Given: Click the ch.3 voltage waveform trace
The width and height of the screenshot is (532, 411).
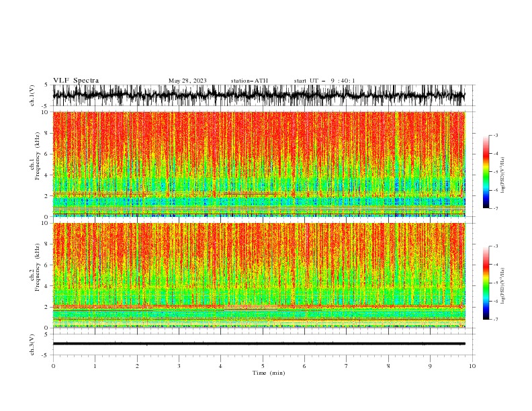Looking at the screenshot, I should pos(259,344).
